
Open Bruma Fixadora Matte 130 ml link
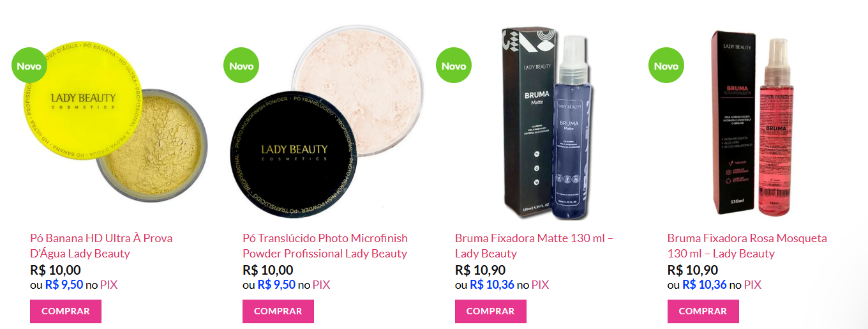[534, 246]
